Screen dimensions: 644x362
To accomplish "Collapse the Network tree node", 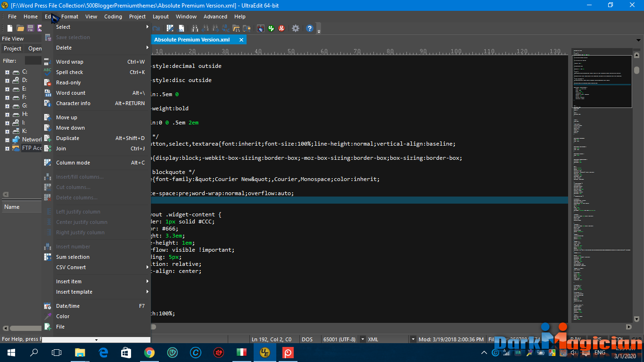I will pos(7,140).
